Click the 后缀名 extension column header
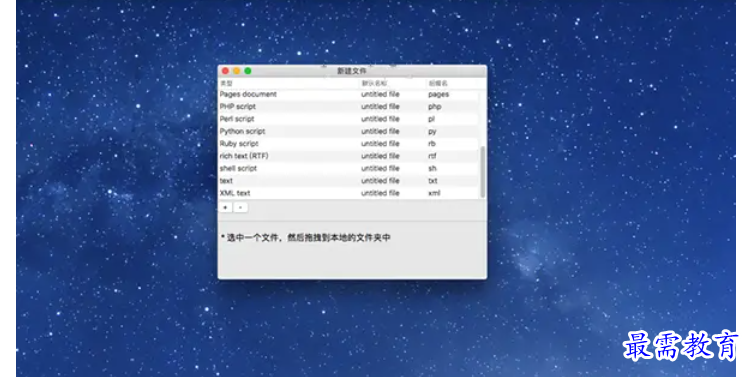The height and width of the screenshot is (377, 747). pyautogui.click(x=438, y=83)
